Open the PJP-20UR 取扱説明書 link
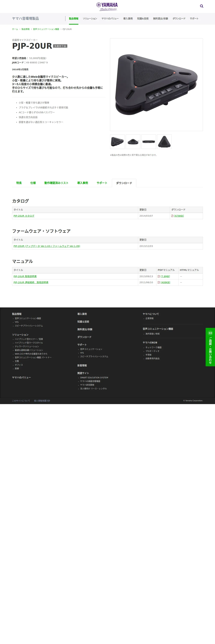Image resolution: width=215 pixels, height=644 pixels. [25, 276]
